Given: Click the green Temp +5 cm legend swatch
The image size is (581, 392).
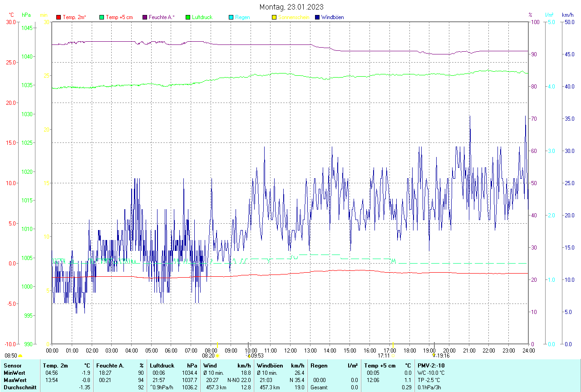Looking at the screenshot, I should tap(102, 17).
